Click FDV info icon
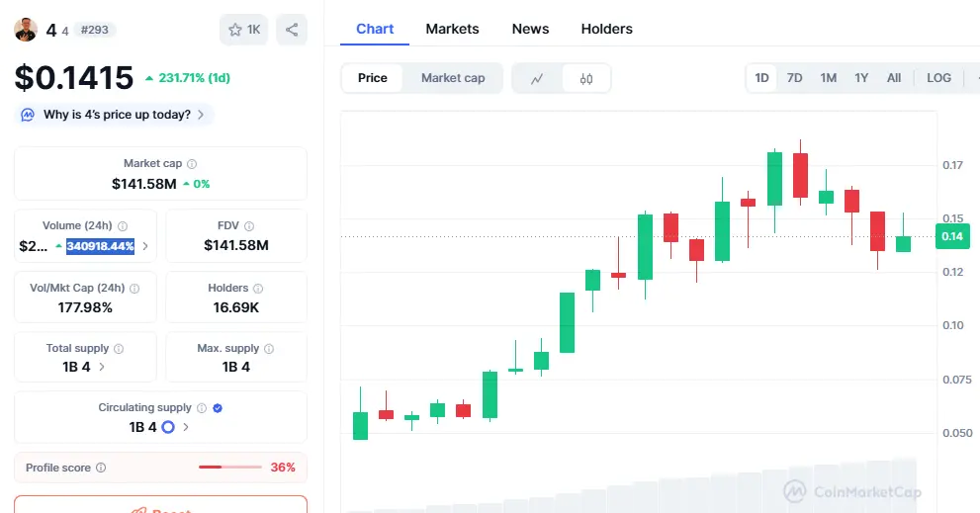The image size is (980, 513). pyautogui.click(x=249, y=226)
